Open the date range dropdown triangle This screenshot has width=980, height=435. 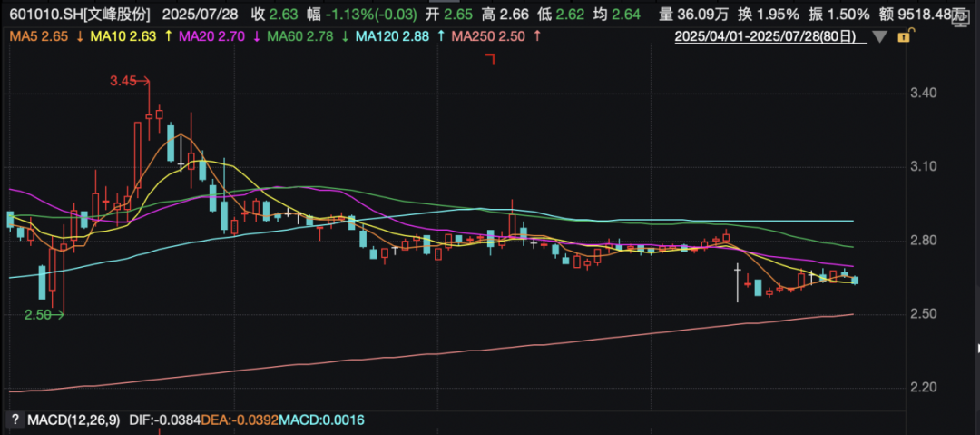pyautogui.click(x=878, y=37)
